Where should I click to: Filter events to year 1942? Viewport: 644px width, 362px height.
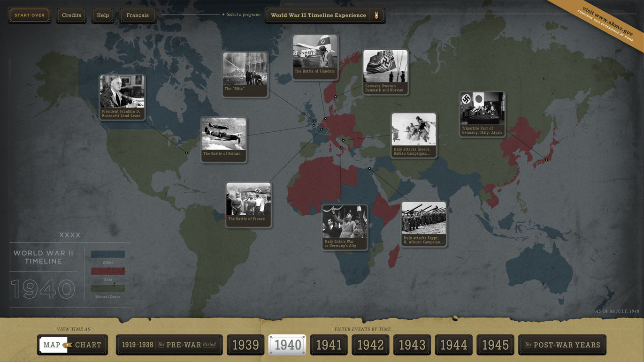370,345
